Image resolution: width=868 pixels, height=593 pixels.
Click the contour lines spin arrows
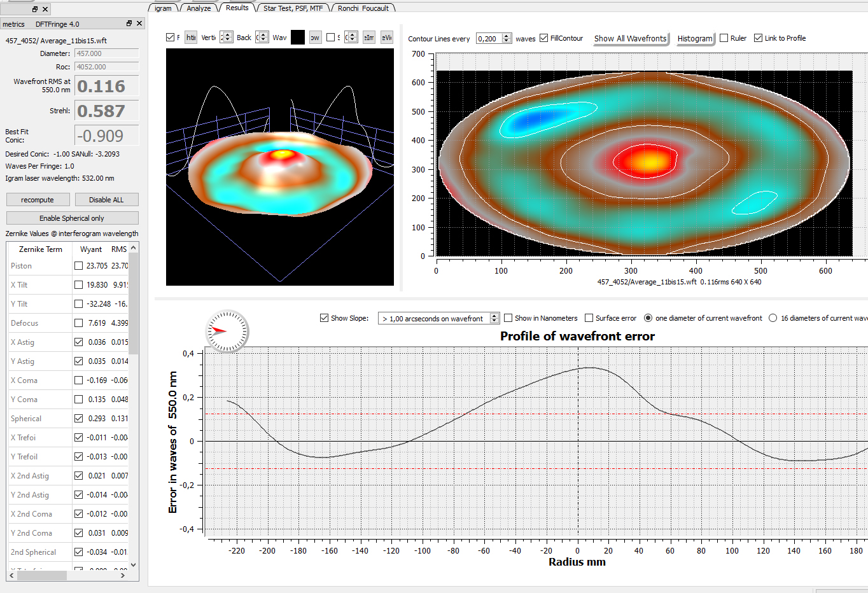pos(507,38)
